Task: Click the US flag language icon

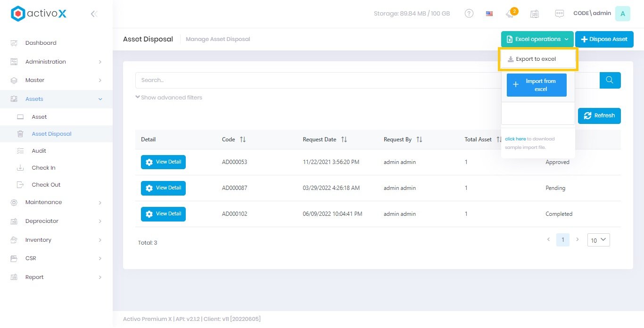Action: 489,14
